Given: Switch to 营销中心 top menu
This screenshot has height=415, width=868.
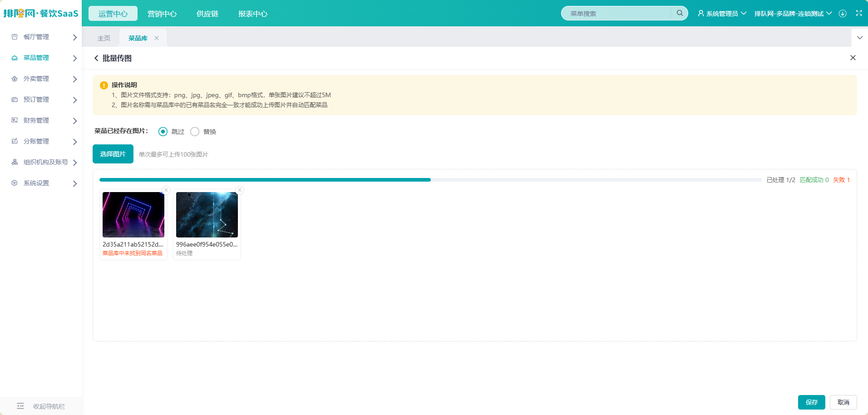Looking at the screenshot, I should pos(162,14).
